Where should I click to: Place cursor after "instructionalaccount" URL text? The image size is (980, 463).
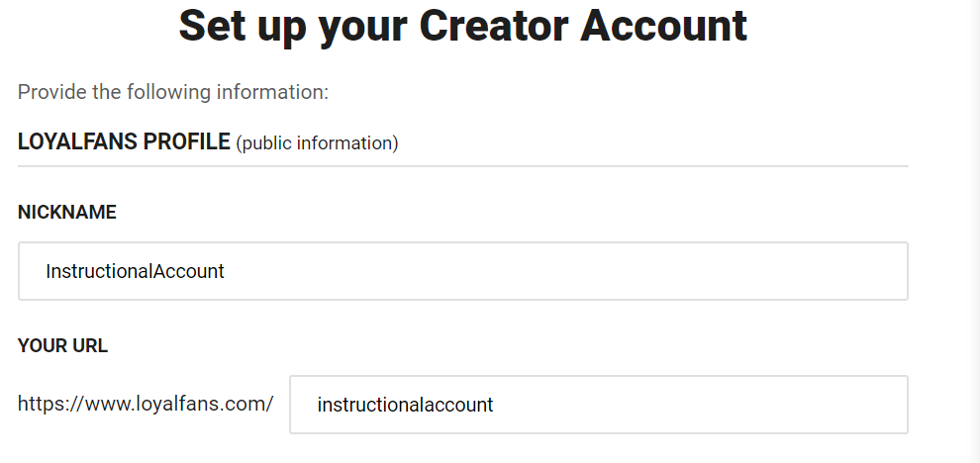[x=495, y=405]
